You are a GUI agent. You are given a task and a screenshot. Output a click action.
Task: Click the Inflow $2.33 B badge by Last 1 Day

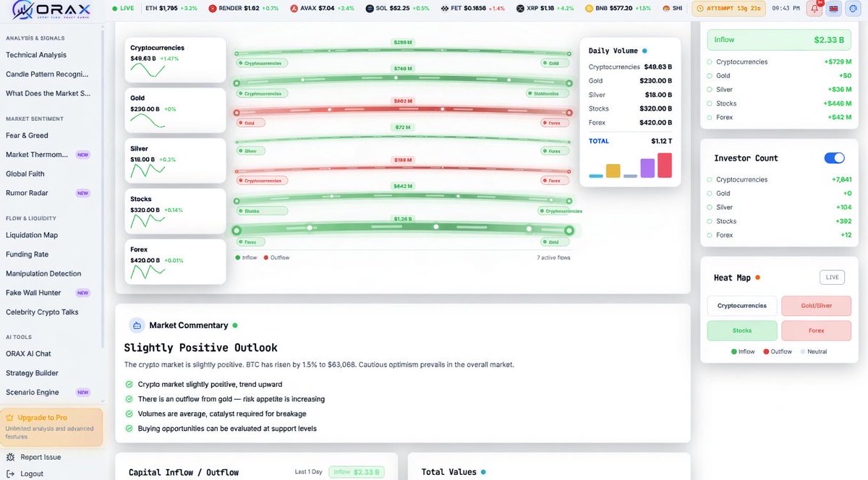coord(357,472)
